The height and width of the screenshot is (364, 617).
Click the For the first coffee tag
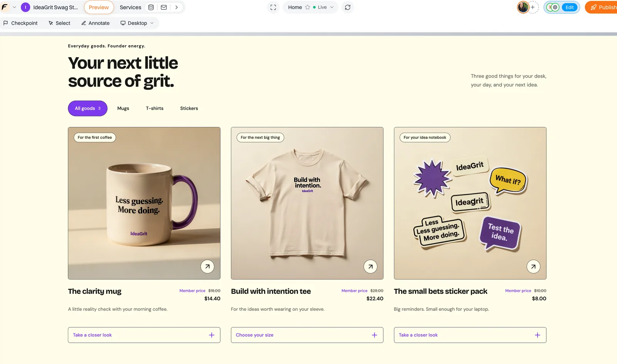tap(95, 137)
